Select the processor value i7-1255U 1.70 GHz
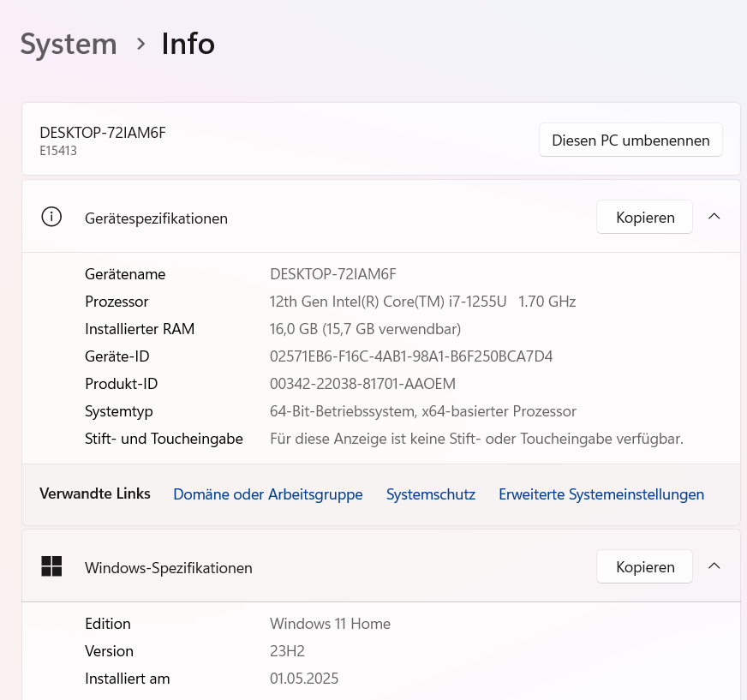The image size is (747, 700). click(x=422, y=302)
